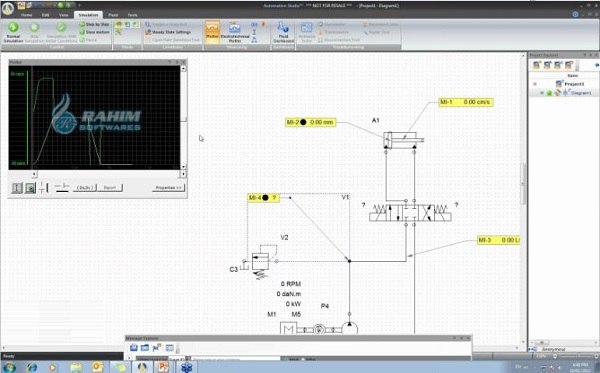
Task: Open Internet Explorer from taskbar
Action: [x=31, y=368]
